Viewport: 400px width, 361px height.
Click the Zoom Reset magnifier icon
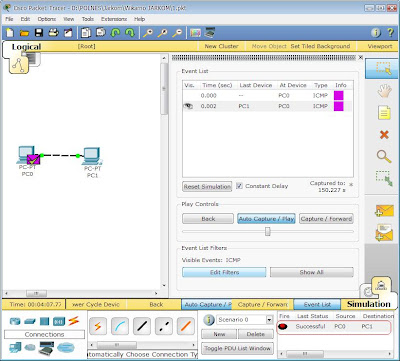coord(162,33)
